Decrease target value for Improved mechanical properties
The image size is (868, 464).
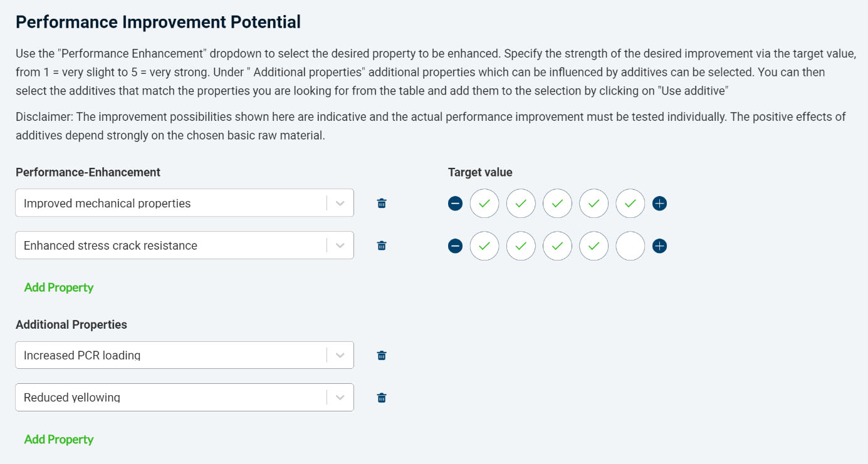tap(456, 203)
